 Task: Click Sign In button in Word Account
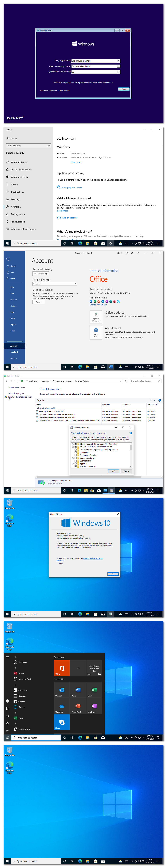39,302
